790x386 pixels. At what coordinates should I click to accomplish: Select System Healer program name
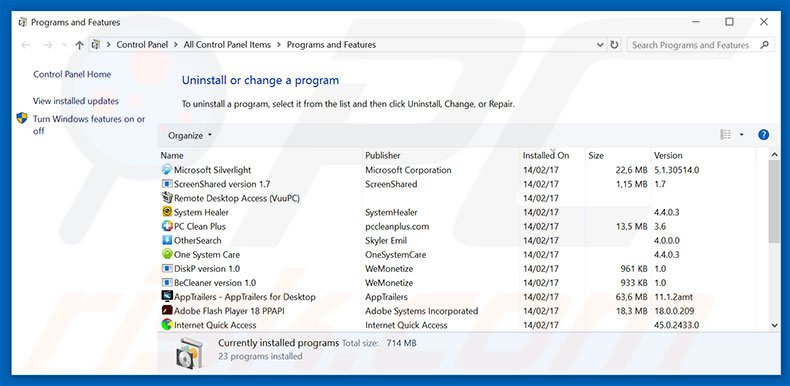tap(201, 212)
